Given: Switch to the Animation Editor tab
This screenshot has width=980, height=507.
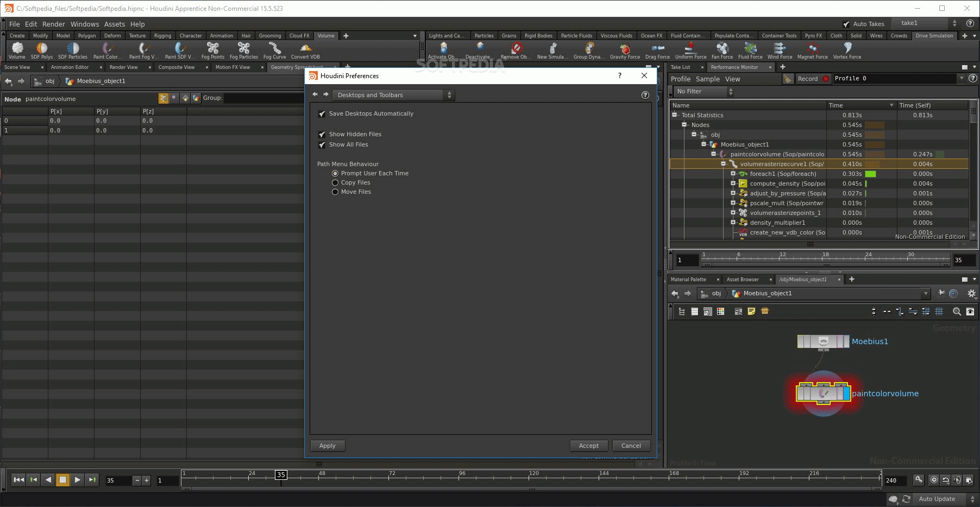Looking at the screenshot, I should [70, 67].
